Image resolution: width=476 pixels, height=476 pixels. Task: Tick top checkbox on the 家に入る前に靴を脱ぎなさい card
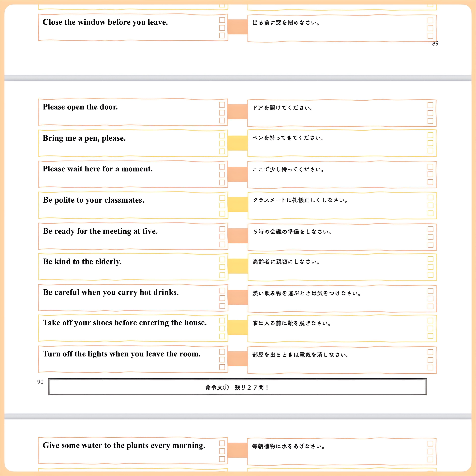click(x=430, y=321)
